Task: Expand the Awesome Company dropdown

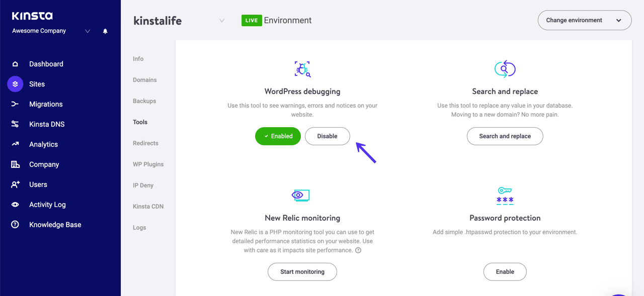Action: (x=88, y=31)
